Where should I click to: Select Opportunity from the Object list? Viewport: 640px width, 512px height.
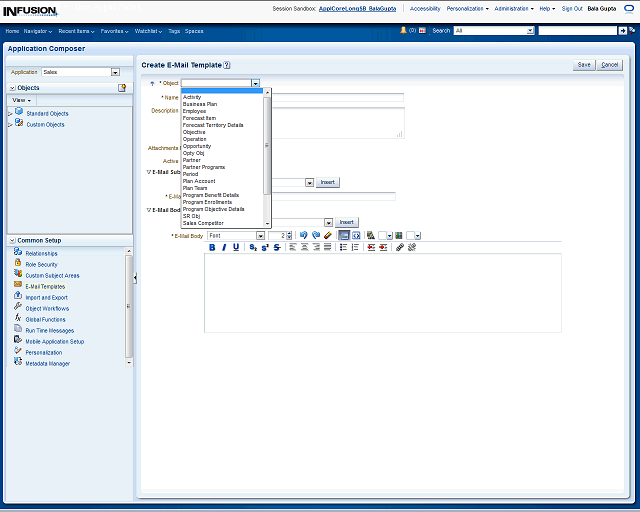197,146
